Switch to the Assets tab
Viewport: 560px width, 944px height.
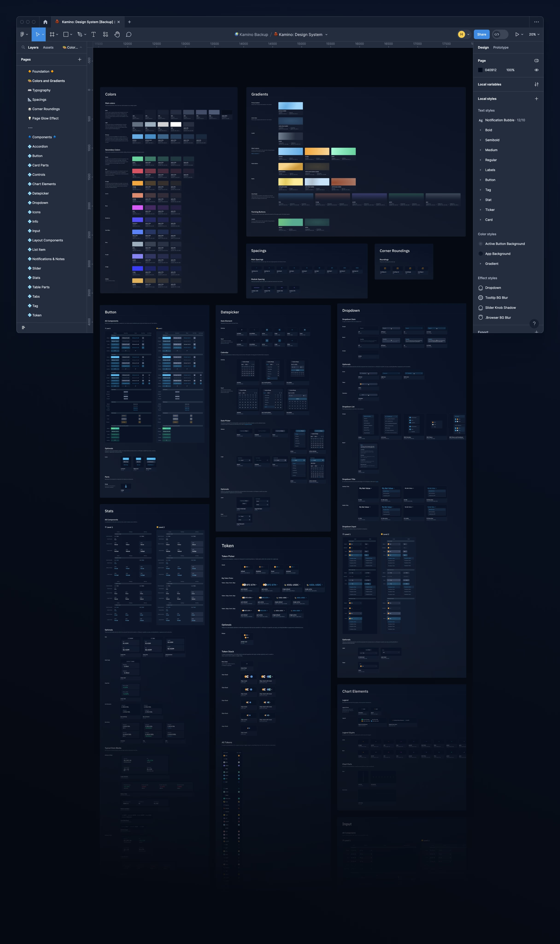48,47
